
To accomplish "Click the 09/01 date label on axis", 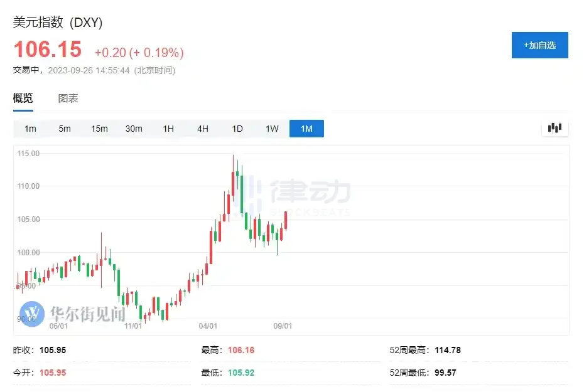I will pos(283,326).
